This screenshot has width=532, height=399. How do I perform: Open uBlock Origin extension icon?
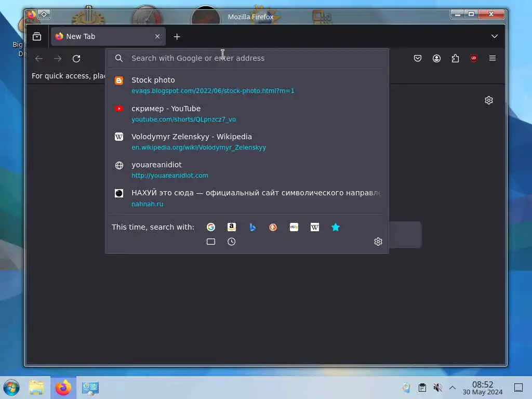[474, 58]
